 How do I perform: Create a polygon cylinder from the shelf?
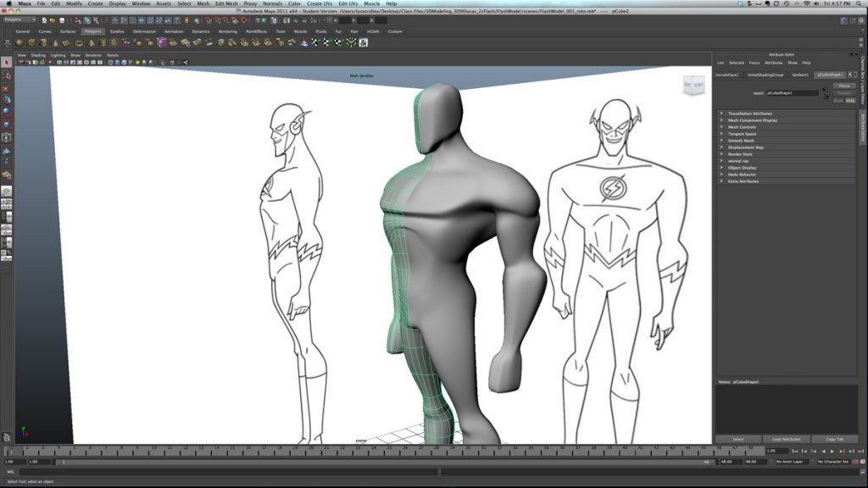tap(43, 42)
